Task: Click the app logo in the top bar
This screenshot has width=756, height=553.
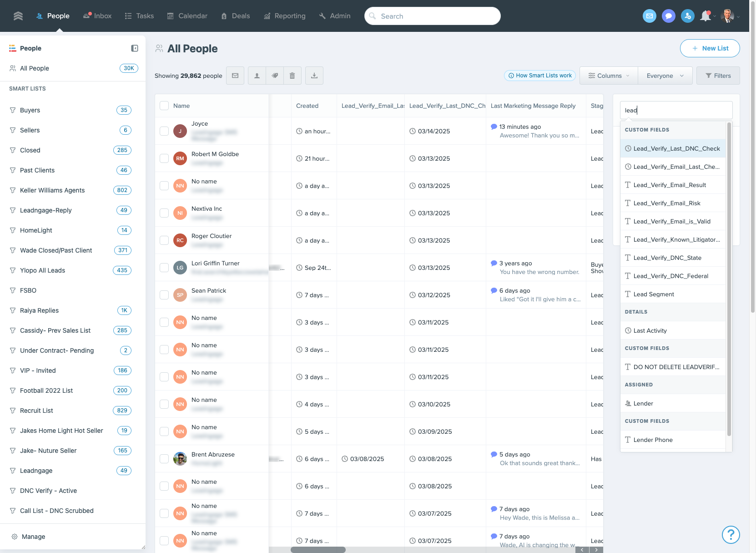Action: click(18, 16)
